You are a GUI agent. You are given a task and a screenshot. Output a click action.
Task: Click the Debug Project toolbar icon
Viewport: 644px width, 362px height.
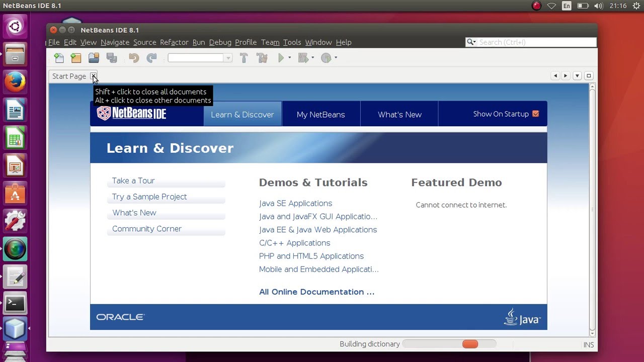(x=303, y=58)
